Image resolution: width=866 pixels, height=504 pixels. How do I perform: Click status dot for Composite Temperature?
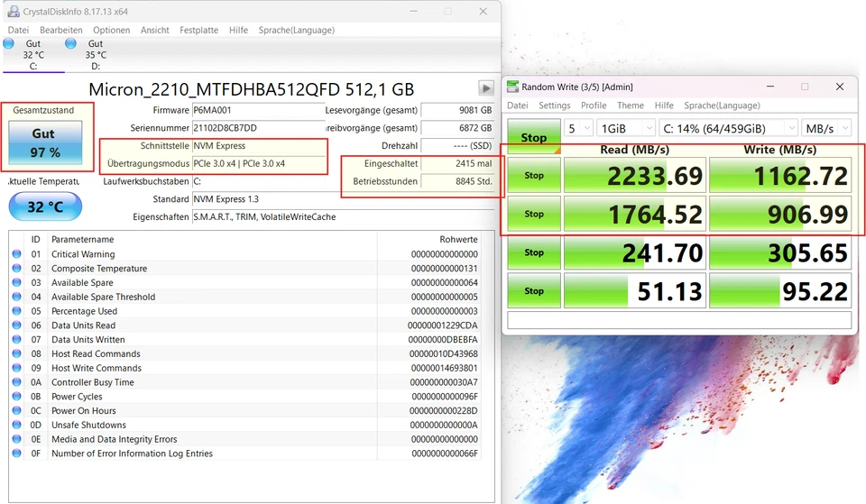(x=16, y=269)
